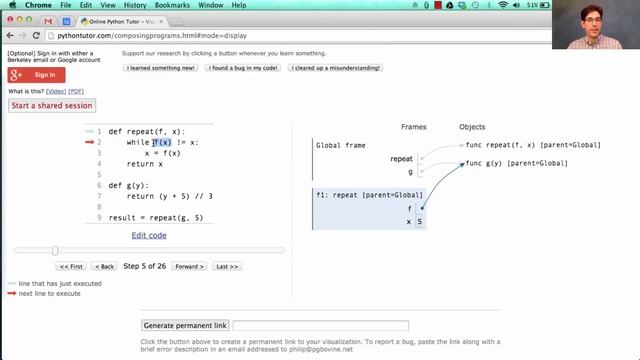Click code line 'while f(x) != x:'
Screen dimensions: 640x360
[162, 142]
